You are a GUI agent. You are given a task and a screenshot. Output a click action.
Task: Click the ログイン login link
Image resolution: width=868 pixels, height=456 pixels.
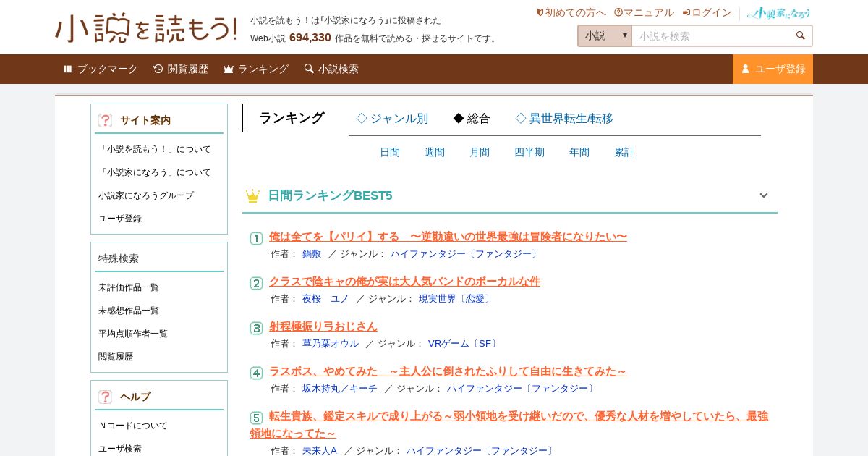(x=707, y=12)
